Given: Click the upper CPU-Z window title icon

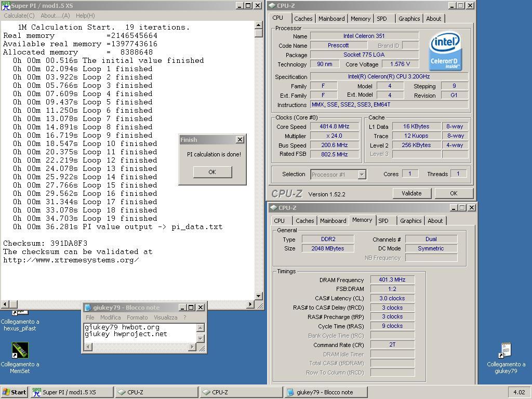Looking at the screenshot, I should point(272,6).
